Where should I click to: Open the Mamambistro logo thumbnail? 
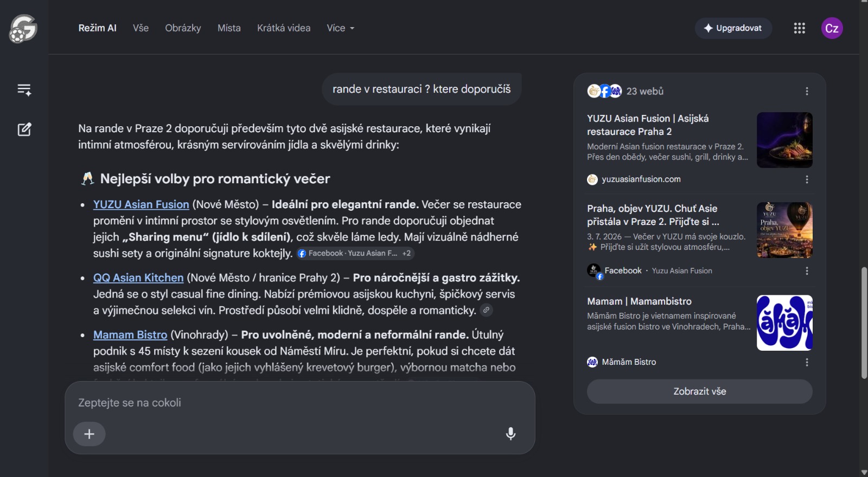pyautogui.click(x=784, y=323)
